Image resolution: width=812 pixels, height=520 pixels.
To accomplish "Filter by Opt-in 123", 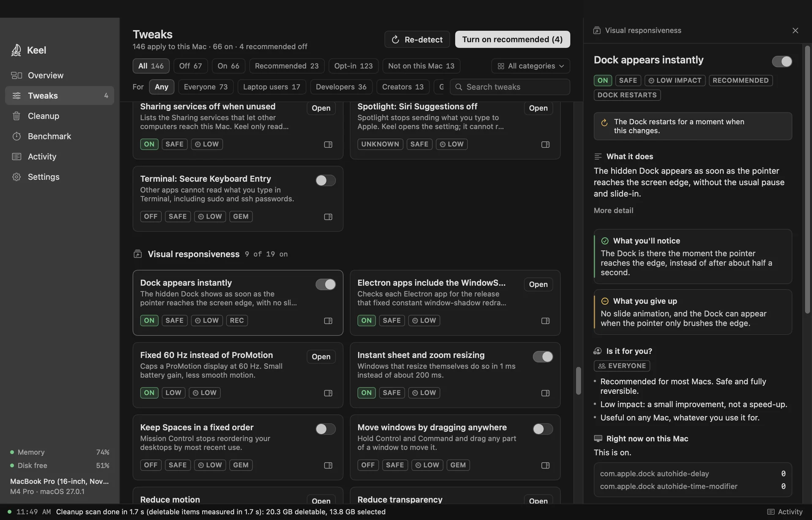I will [354, 66].
